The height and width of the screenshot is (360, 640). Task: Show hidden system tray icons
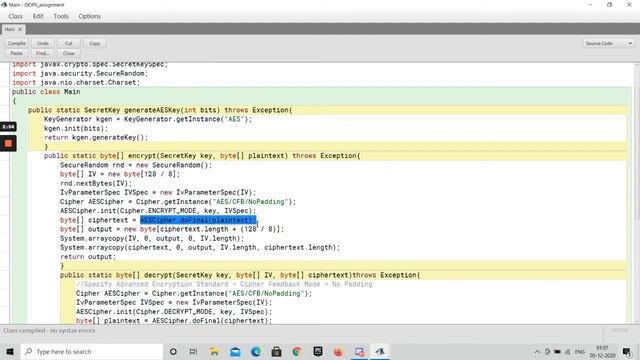click(x=537, y=351)
